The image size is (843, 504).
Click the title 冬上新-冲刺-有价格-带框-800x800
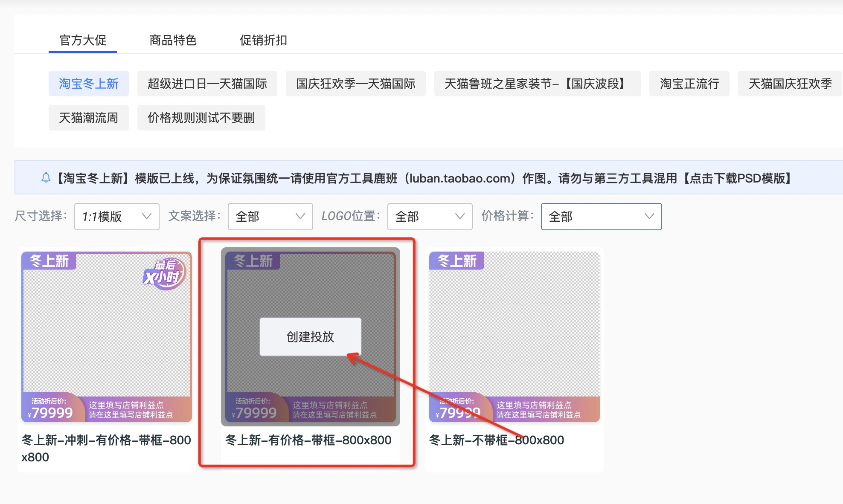[x=106, y=449]
